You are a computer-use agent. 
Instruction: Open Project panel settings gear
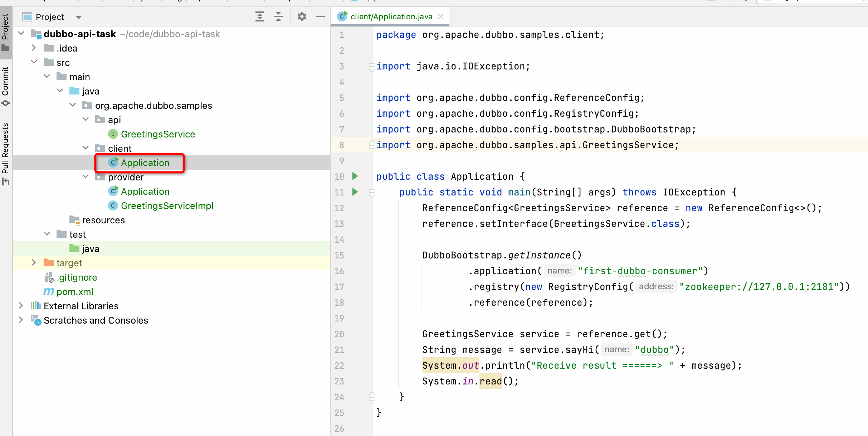coord(302,16)
